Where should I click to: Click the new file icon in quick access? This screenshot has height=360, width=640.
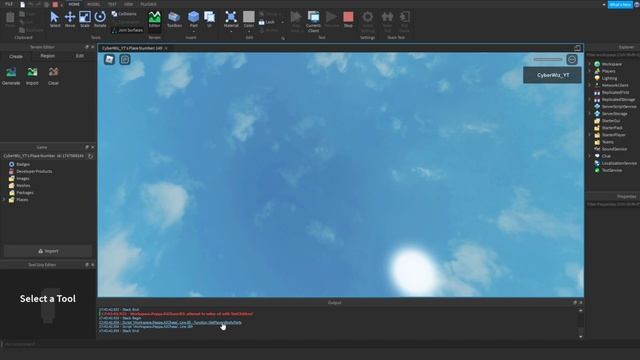22,4
